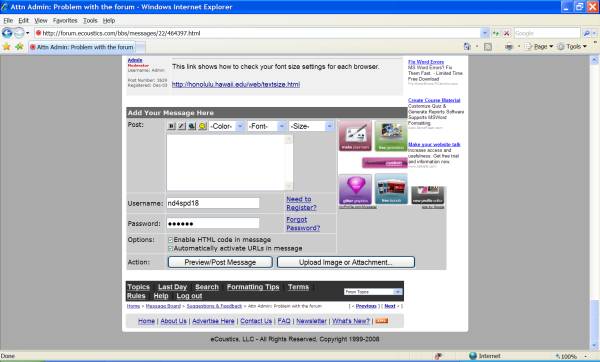Click the orange RSS badge in footer links

click(382, 321)
